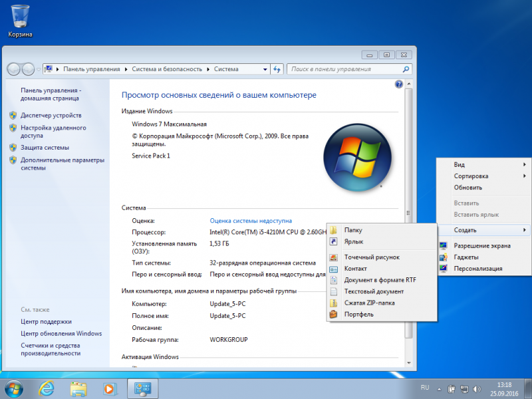This screenshot has height=399, width=532.
Task: Click the refresh icon next to the address bar
Action: click(x=277, y=69)
